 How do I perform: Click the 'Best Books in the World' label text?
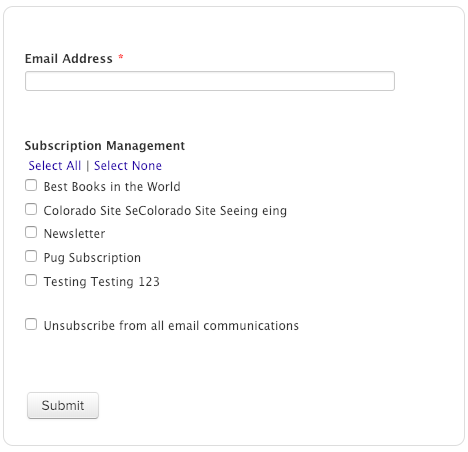pyautogui.click(x=112, y=187)
